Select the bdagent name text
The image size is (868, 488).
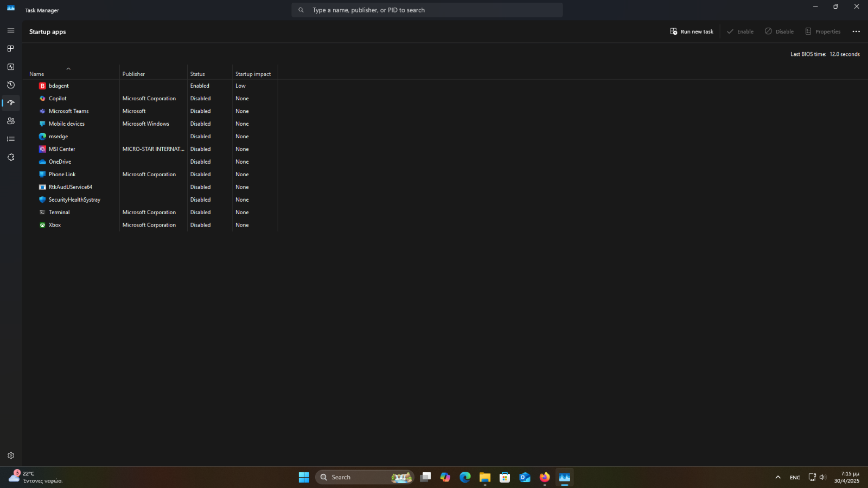tap(59, 86)
